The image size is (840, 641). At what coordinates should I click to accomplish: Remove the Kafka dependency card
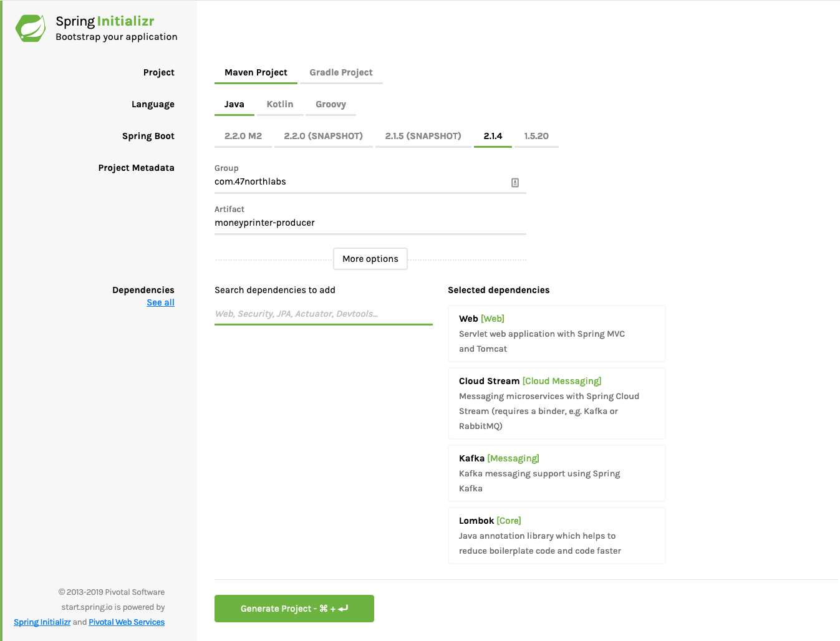tap(557, 473)
